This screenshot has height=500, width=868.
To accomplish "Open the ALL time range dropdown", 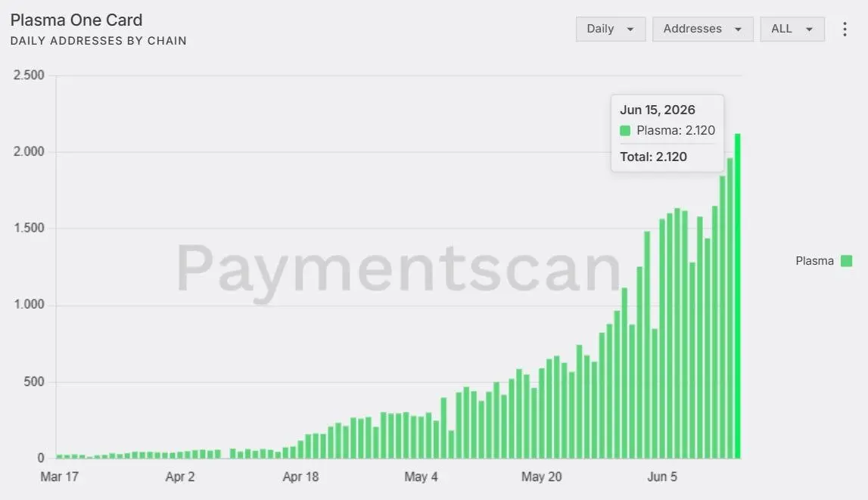I will click(792, 29).
